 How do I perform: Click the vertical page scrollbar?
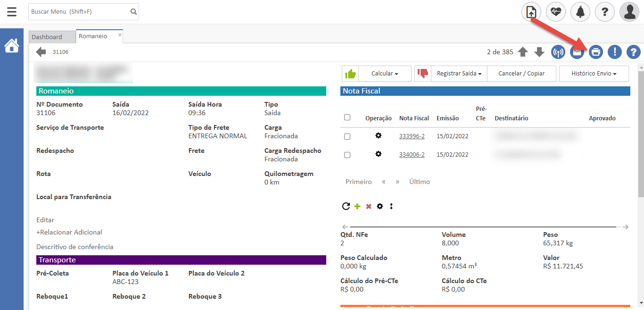(x=641, y=134)
